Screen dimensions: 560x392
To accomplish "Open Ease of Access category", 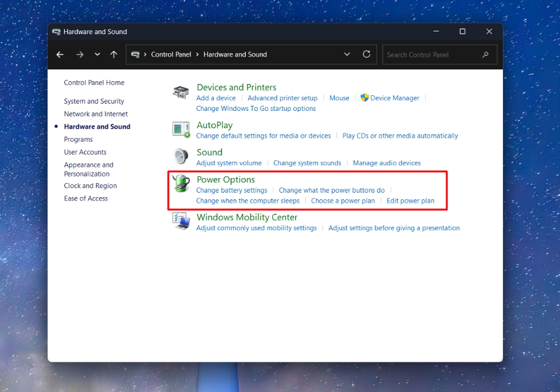I will click(86, 198).
